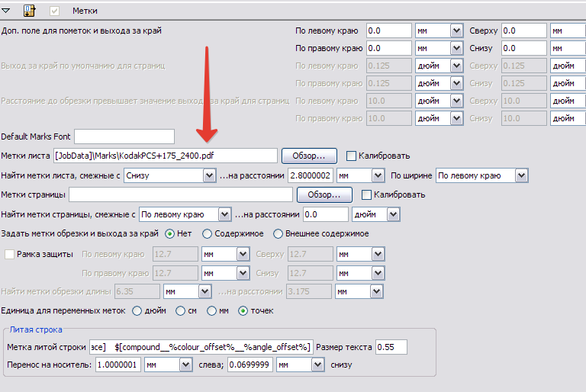Click the Литая строка group label
This screenshot has height=392, width=586.
36,329
